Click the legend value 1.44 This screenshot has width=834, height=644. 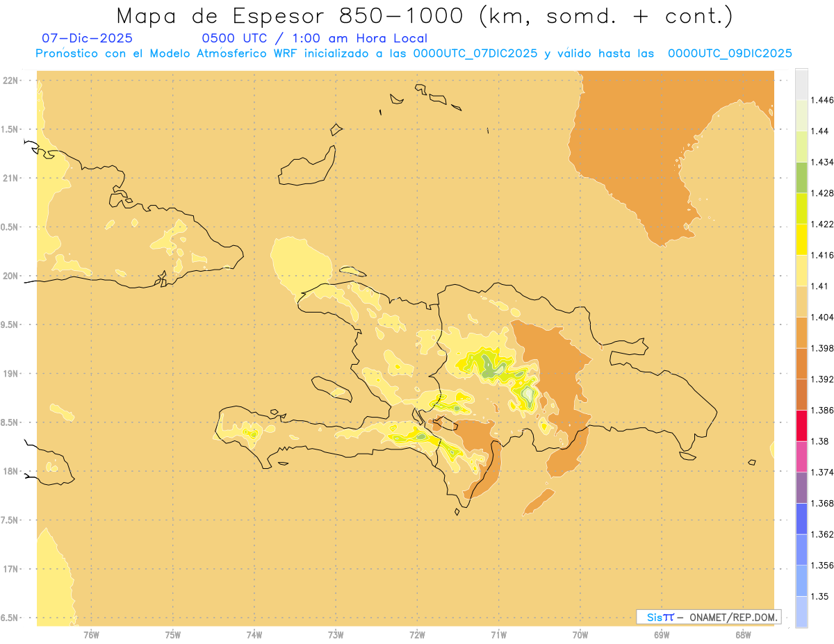coord(819,131)
